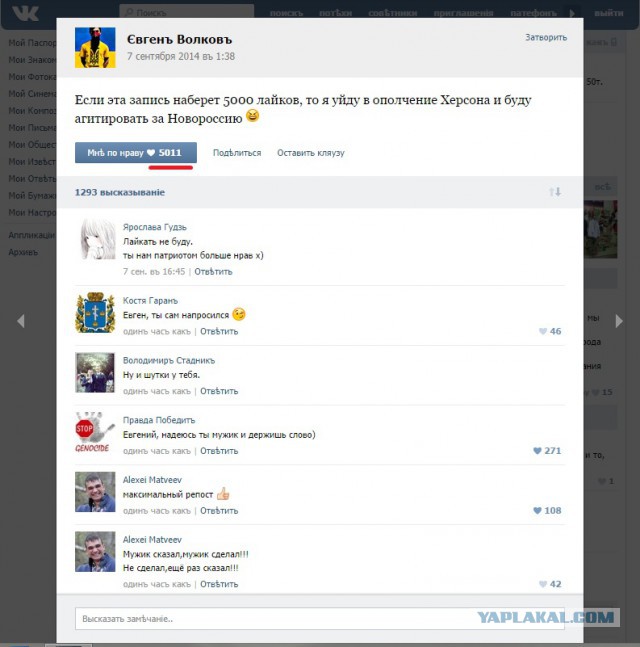Image resolution: width=640 pixels, height=647 pixels.
Task: Open "Мои Отвѣты" in the left sidebar
Action: pos(32,178)
